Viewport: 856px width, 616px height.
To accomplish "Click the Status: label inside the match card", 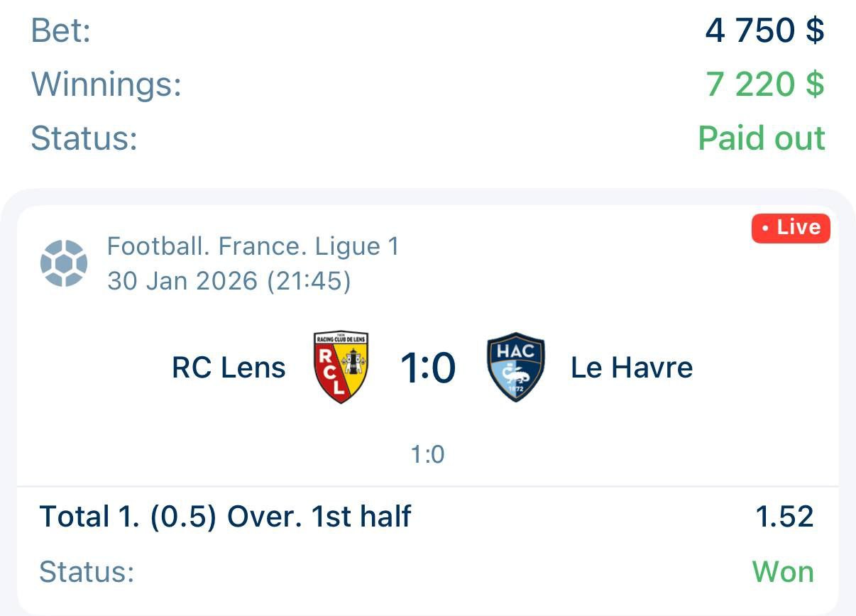I will 87,572.
